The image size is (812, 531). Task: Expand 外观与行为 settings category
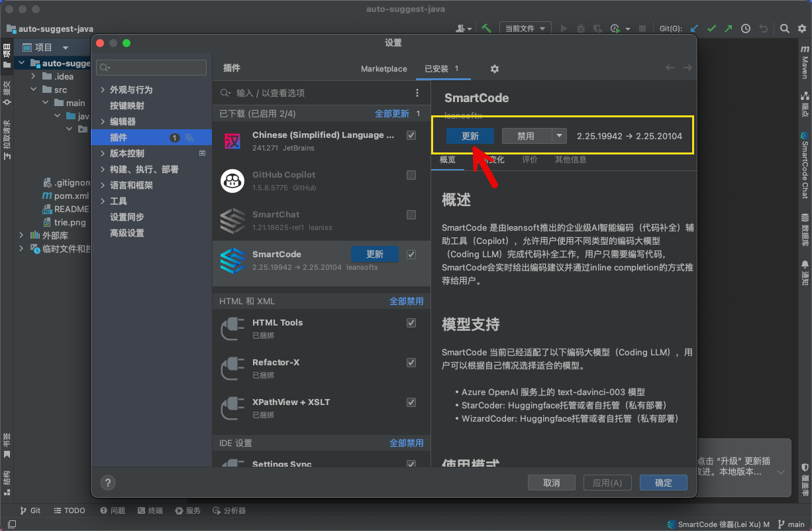point(102,89)
